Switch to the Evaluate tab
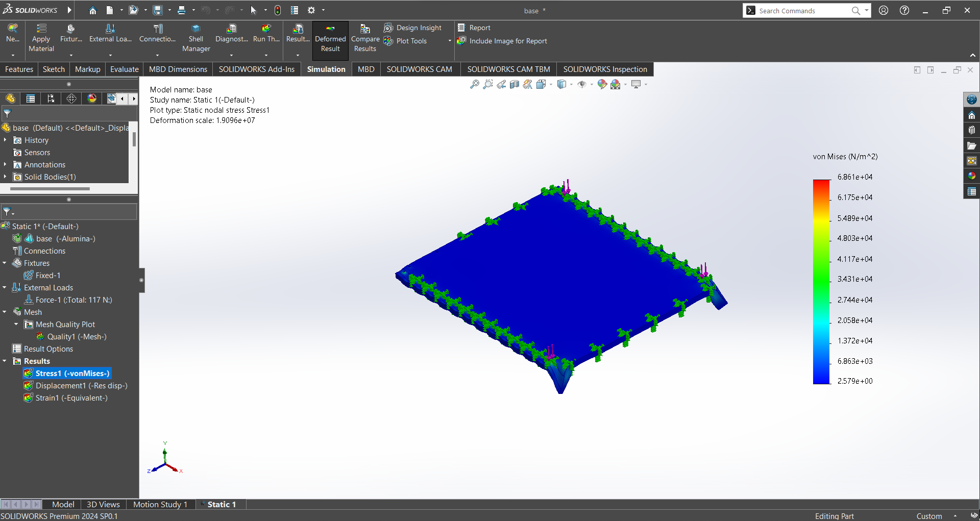Screen dimensions: 980x521 click(124, 69)
